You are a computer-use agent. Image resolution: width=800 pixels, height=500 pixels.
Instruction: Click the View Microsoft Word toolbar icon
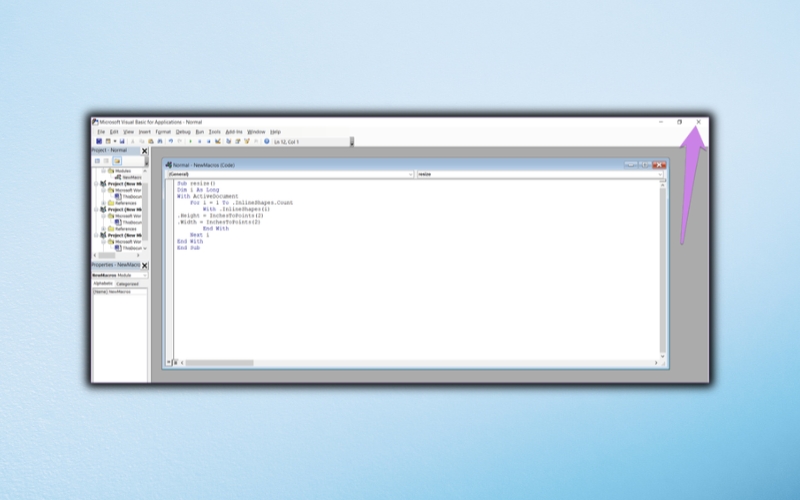coord(99,141)
